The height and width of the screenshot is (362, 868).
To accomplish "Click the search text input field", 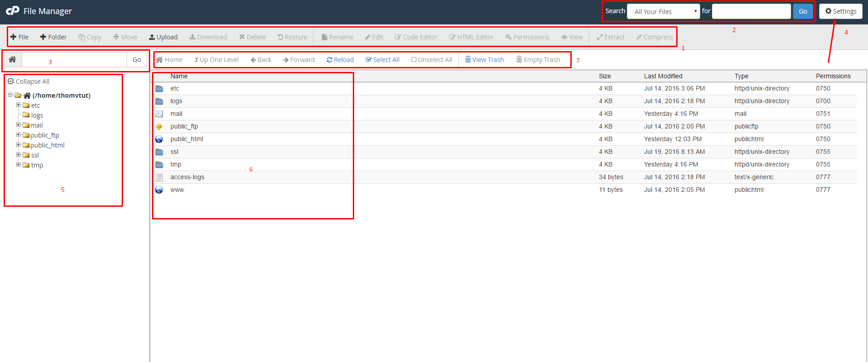I will click(x=751, y=11).
